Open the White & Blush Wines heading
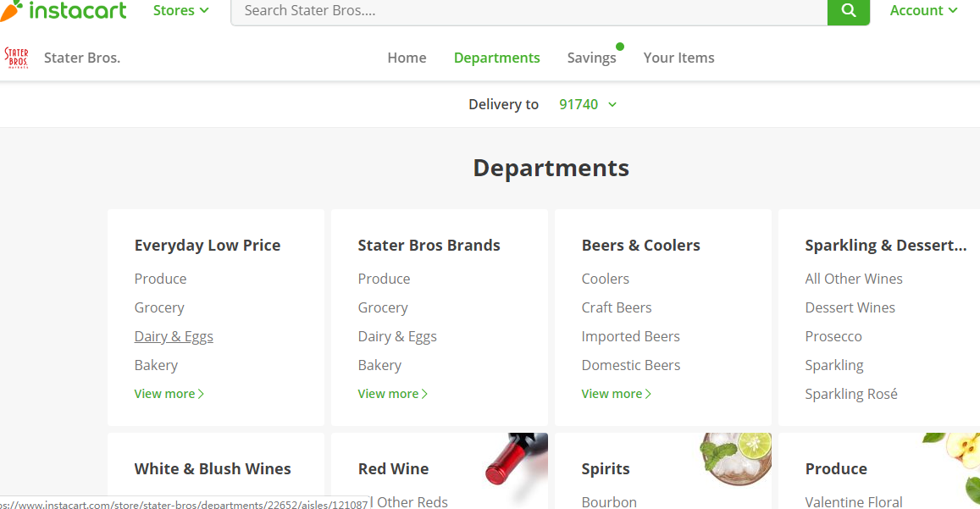Screen dimensions: 980x509 213,469
